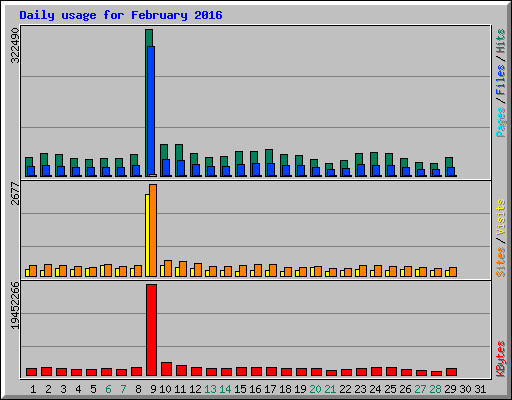Click day label '31' on the x-axis
This screenshot has width=512, height=400.
480,389
